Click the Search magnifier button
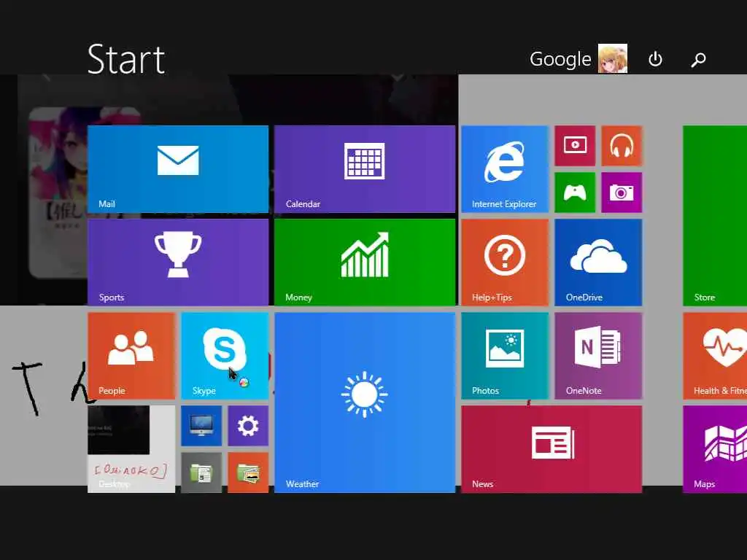 (x=698, y=60)
